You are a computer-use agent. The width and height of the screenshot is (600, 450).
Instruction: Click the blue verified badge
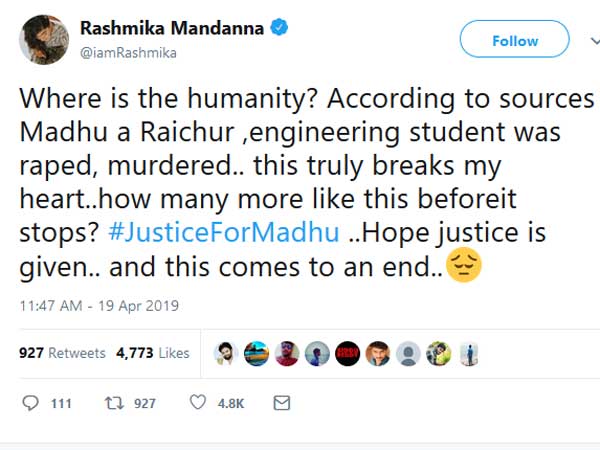[x=279, y=29]
